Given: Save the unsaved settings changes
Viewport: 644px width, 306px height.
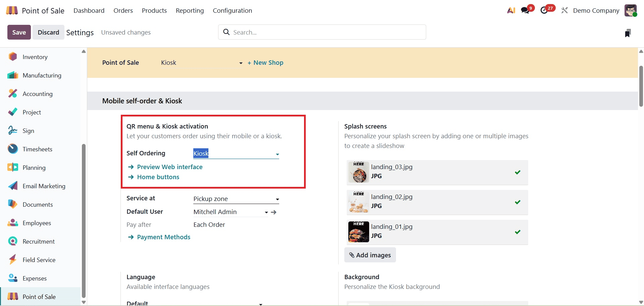Looking at the screenshot, I should point(19,32).
